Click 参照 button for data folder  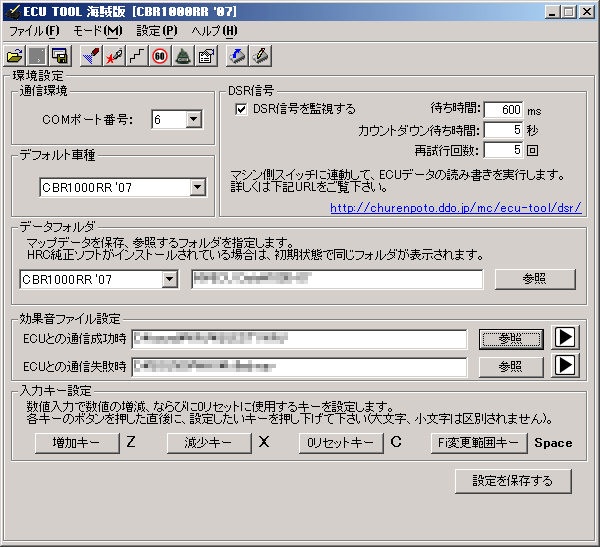535,279
